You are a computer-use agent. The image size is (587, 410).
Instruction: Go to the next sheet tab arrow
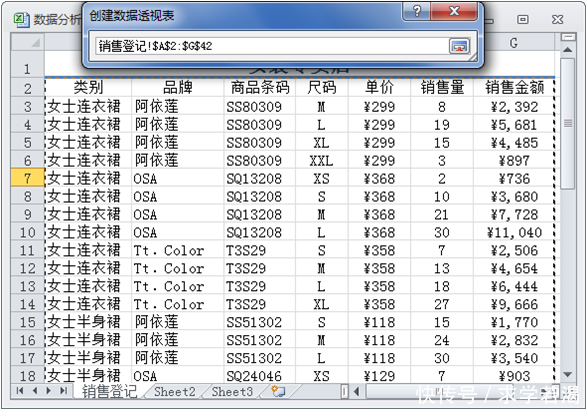pos(49,391)
